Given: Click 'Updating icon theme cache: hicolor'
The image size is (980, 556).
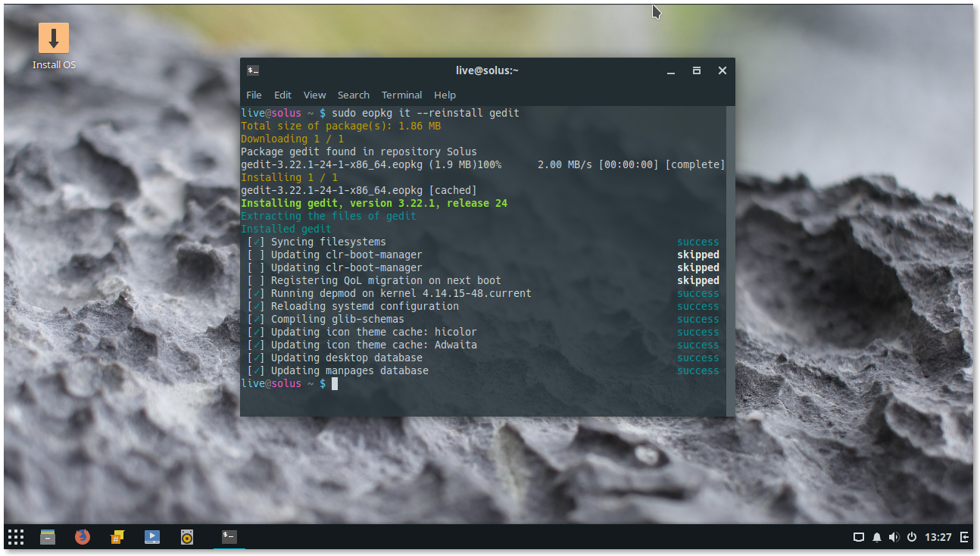Looking at the screenshot, I should click(374, 332).
